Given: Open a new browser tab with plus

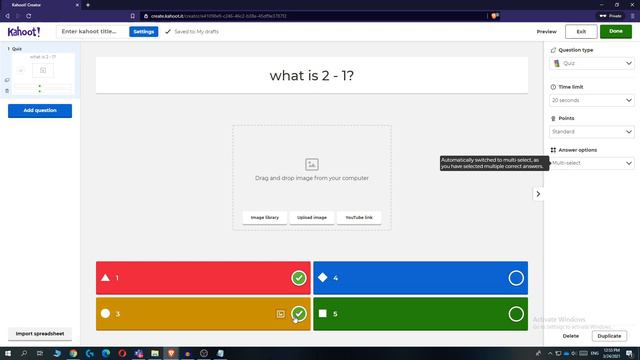Looking at the screenshot, I should [x=88, y=5].
